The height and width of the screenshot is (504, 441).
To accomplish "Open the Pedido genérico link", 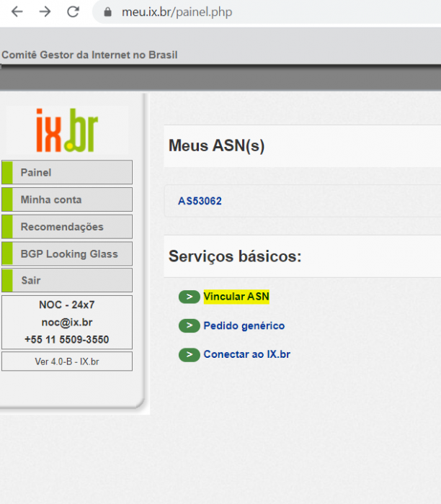I will point(244,325).
